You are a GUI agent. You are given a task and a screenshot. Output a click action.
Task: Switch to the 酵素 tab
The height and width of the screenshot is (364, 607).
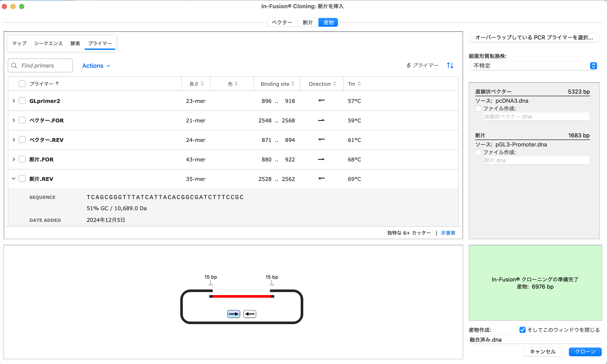(75, 43)
